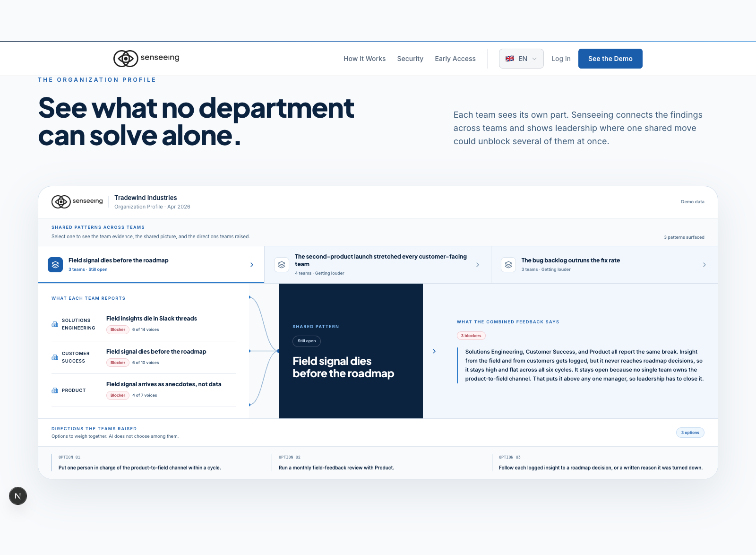Click 'Organization Profile · Apr 2026' subtitle
756x555 pixels.
(152, 207)
